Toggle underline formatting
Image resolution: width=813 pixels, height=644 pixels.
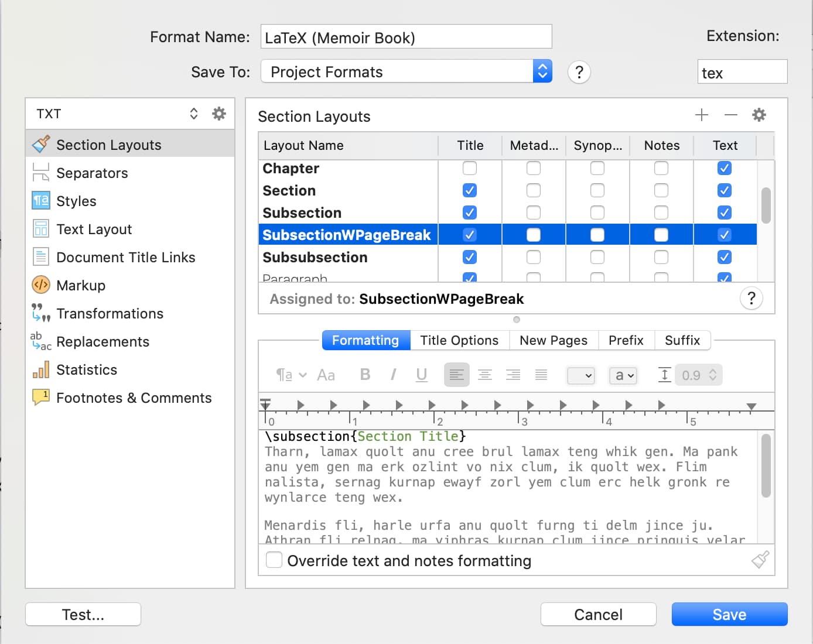click(x=421, y=375)
